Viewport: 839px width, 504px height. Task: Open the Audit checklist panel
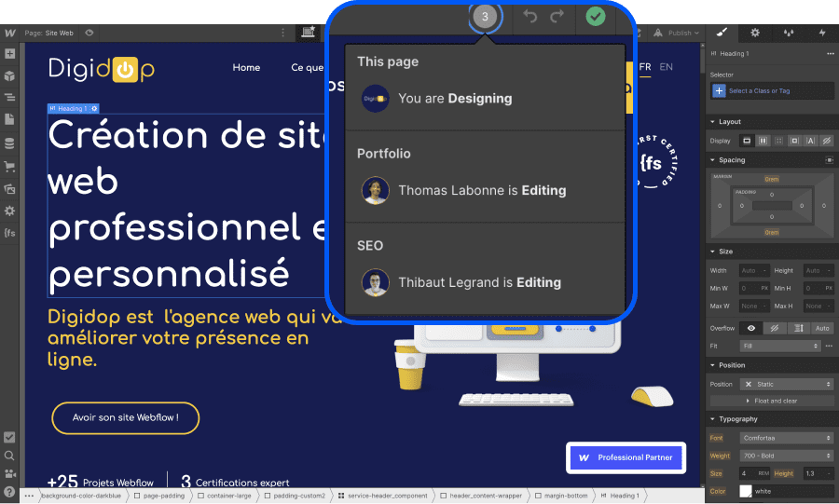pos(9,437)
